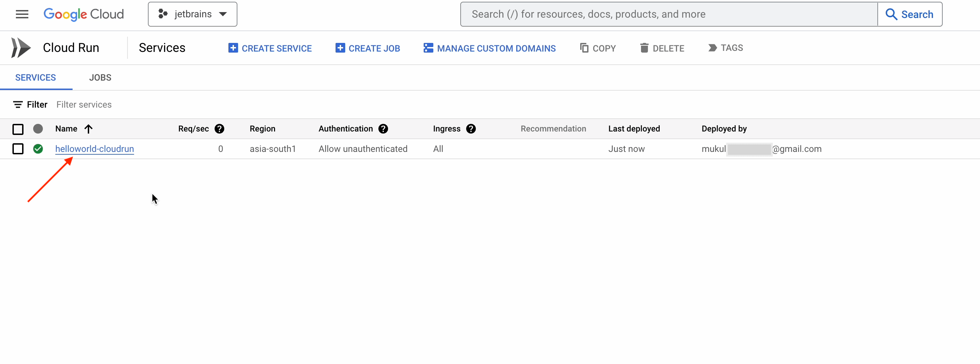Click the Filter list icon
The height and width of the screenshot is (364, 980).
pyautogui.click(x=18, y=104)
